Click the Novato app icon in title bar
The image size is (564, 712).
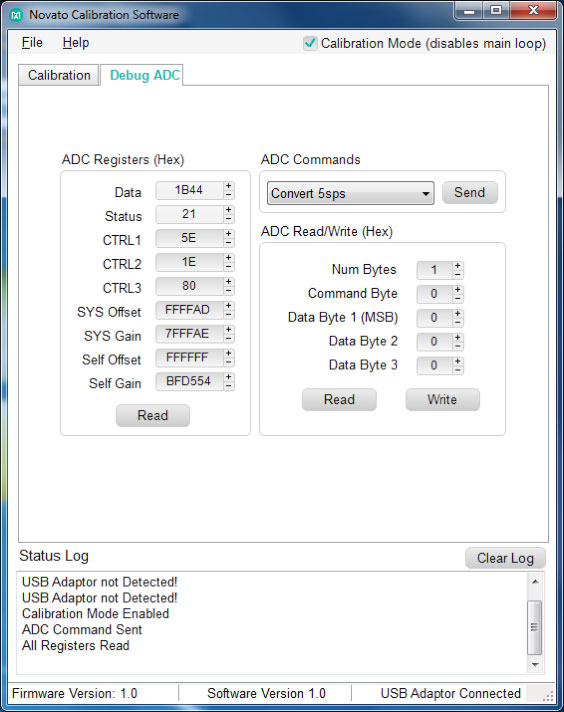coord(16,15)
